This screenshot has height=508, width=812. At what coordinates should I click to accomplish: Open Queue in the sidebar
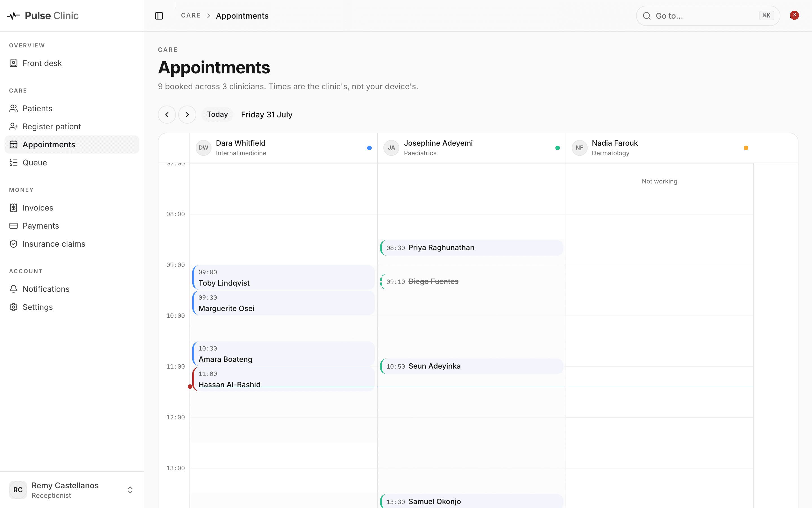pos(72,163)
